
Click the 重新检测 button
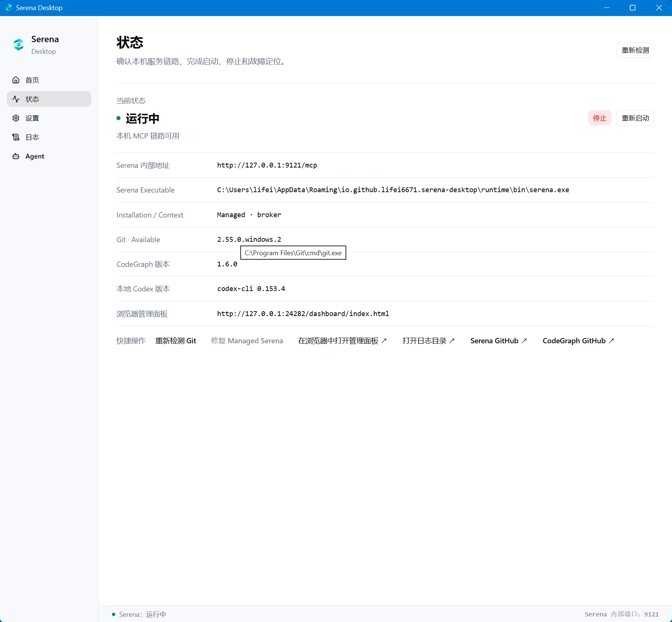635,50
